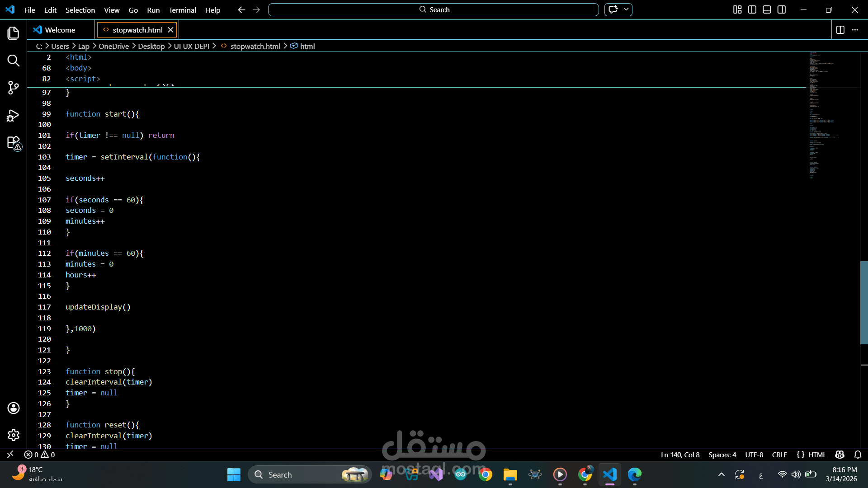
Task: Click the CRLF line ending button
Action: [x=779, y=455]
